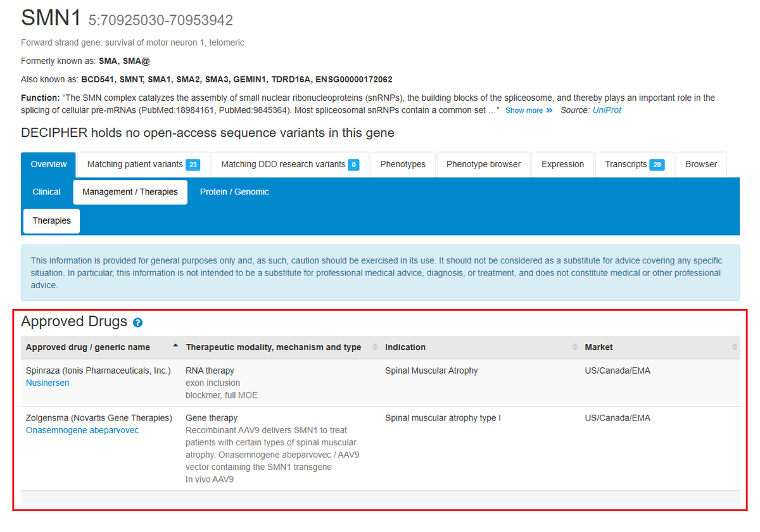Click the 'Spinraza (Ionis Pharmaceuticals, Inc.)' cell

click(98, 370)
